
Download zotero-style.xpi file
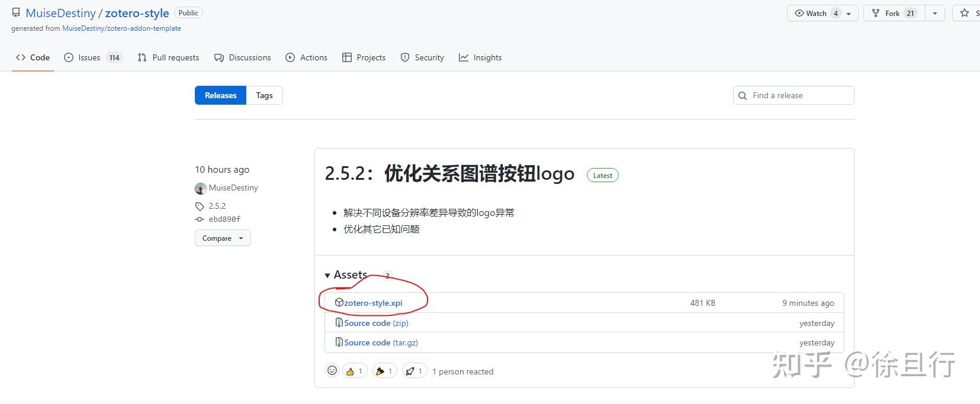[373, 303]
